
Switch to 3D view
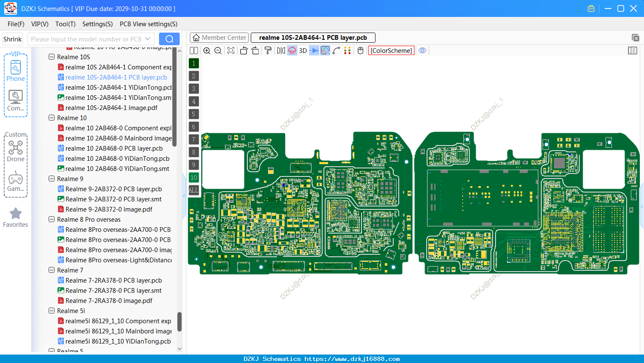click(303, 51)
